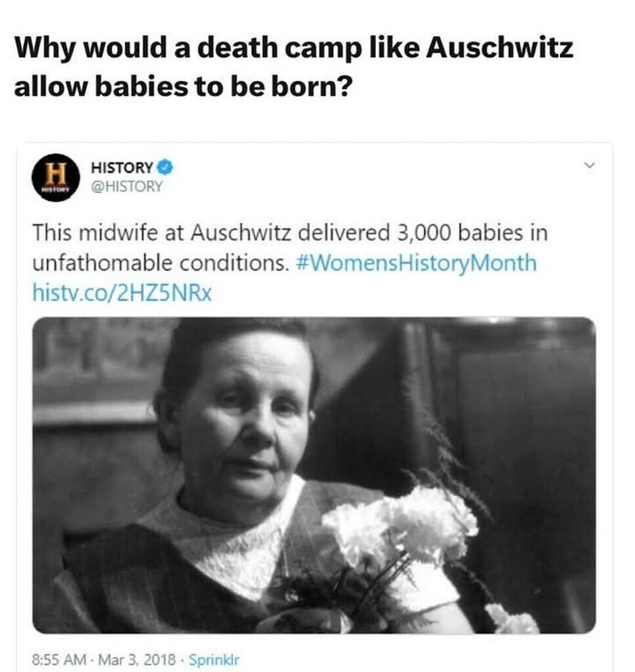Select the 'allow babies to be born?' headline line
Viewport: 635px width, 672px height.
click(x=184, y=86)
